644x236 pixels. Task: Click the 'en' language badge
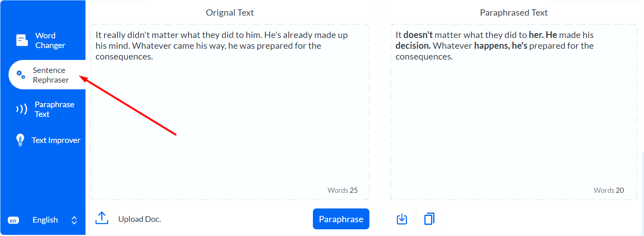click(13, 220)
